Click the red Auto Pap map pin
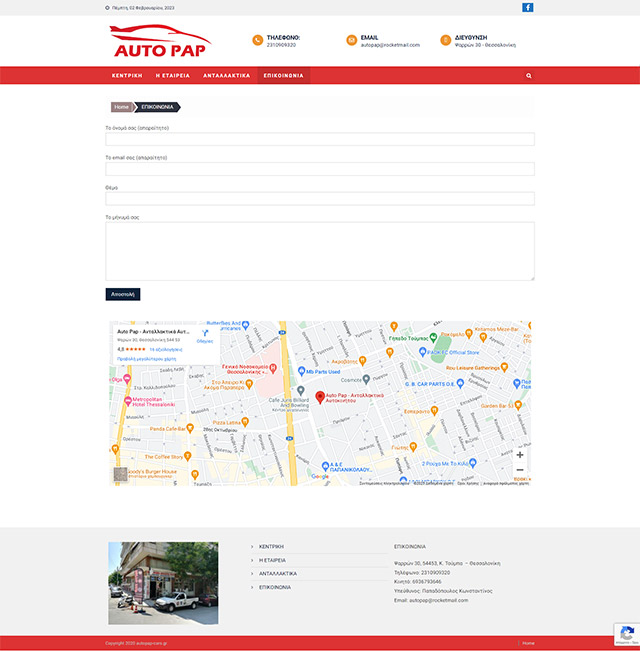This screenshot has width=640, height=651. (x=320, y=397)
